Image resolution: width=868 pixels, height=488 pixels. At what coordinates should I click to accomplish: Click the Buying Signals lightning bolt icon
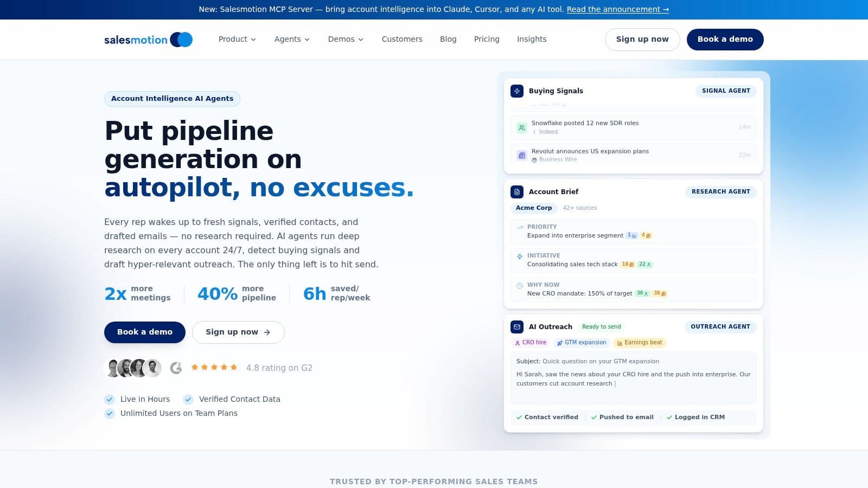coord(517,91)
